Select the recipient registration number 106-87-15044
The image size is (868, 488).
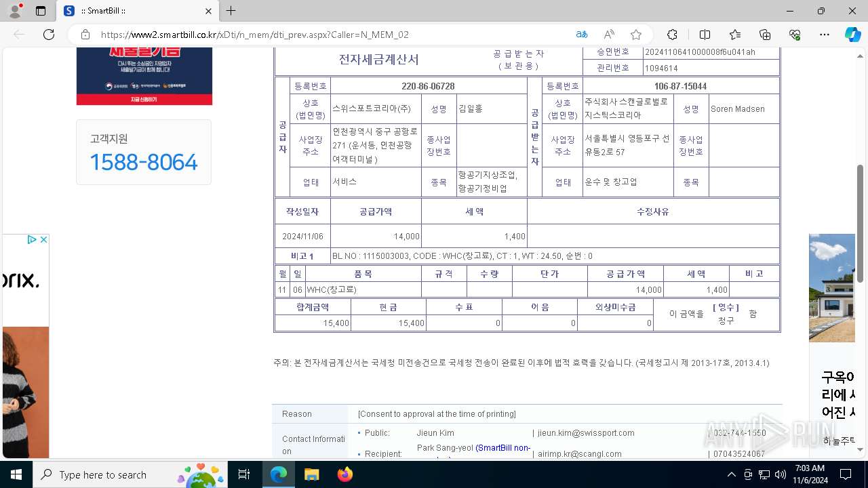click(681, 86)
